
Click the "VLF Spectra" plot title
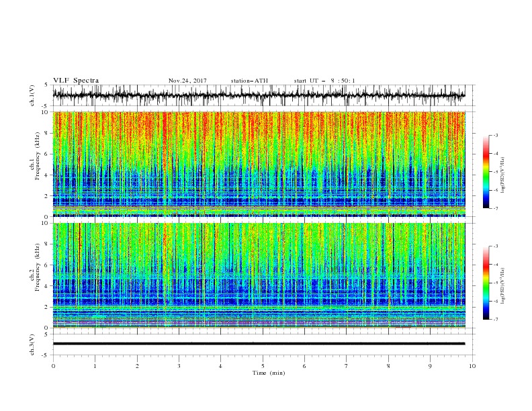coord(76,81)
